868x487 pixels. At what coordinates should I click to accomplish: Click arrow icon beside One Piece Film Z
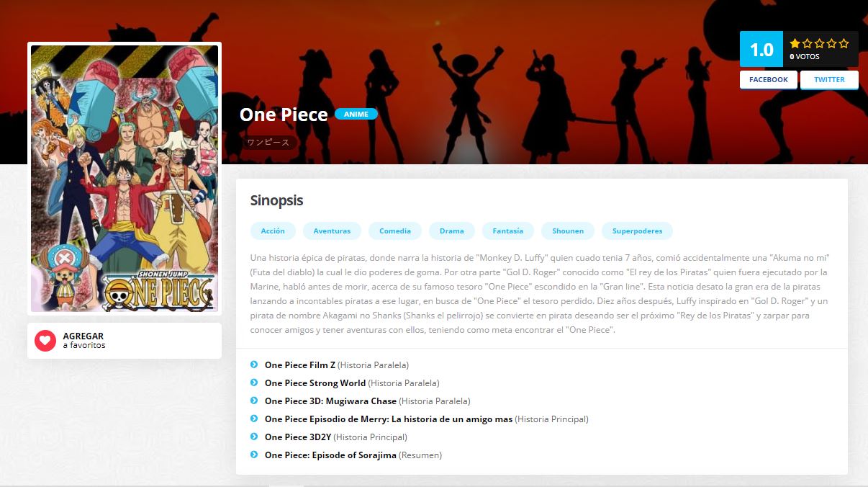click(x=254, y=365)
